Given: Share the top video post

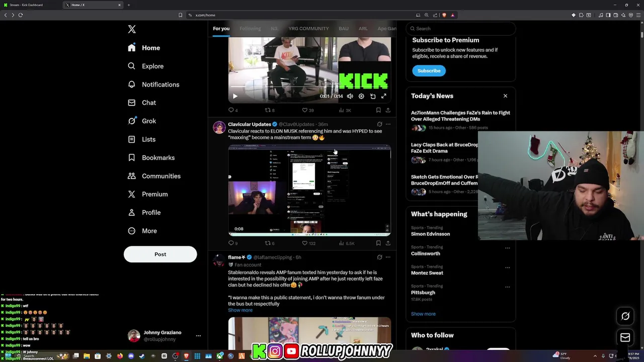Looking at the screenshot, I should (x=388, y=110).
